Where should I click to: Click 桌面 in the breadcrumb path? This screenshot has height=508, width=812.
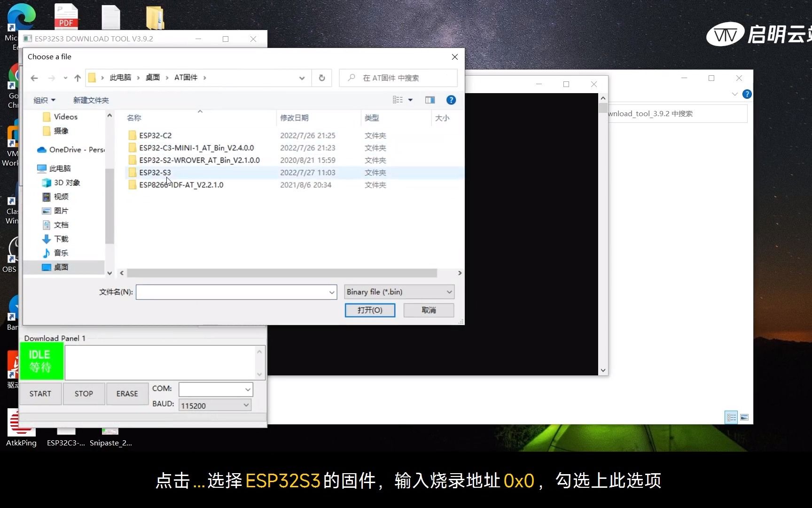[152, 77]
